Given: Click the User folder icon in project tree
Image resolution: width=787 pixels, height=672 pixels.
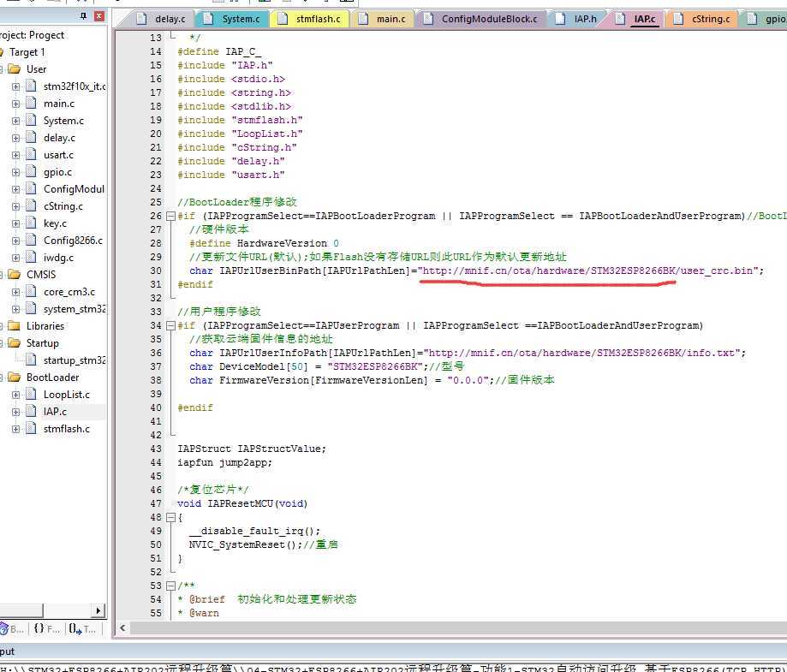Looking at the screenshot, I should point(14,68).
